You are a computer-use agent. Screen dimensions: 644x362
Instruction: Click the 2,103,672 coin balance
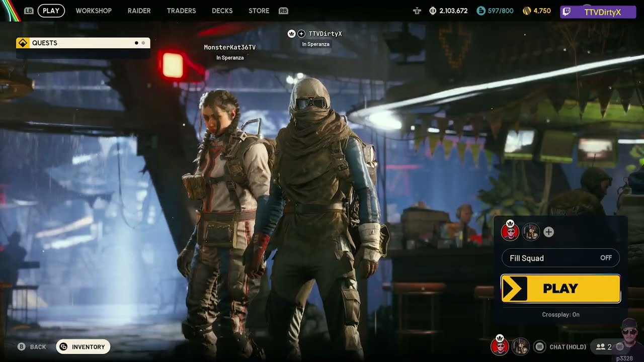tap(453, 11)
